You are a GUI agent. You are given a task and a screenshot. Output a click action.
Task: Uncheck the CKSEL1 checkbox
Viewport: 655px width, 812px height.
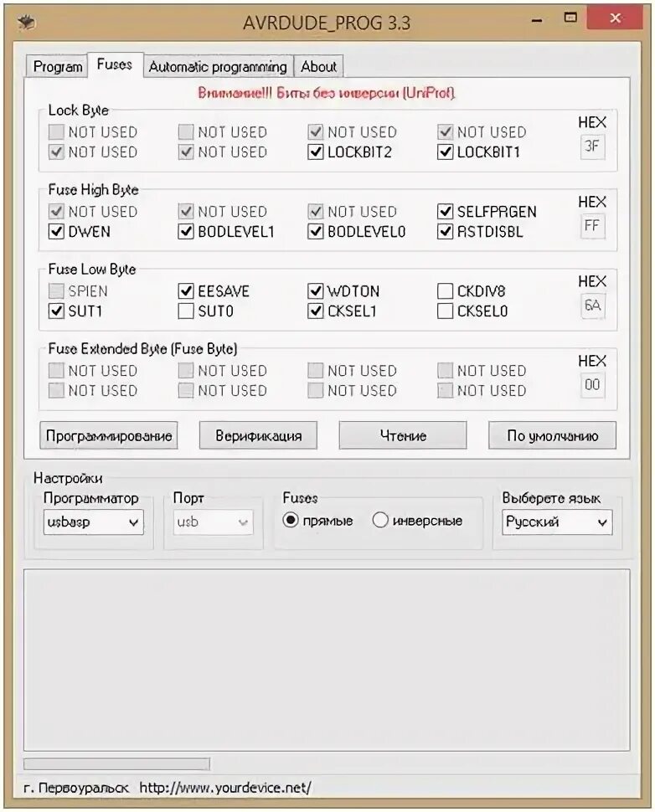click(316, 311)
